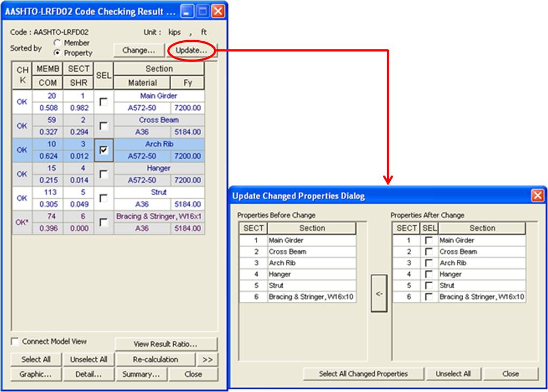The width and height of the screenshot is (548, 392).
Task: Open the Summary... report button
Action: tap(141, 374)
